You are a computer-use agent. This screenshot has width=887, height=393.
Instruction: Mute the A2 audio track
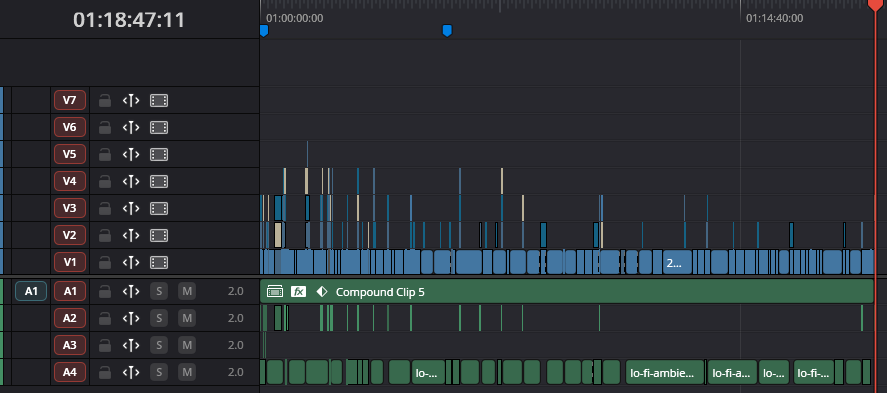[187, 318]
